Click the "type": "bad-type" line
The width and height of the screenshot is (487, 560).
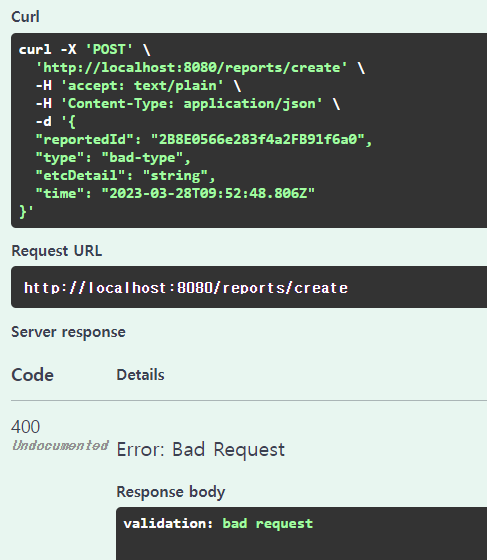[113, 158]
